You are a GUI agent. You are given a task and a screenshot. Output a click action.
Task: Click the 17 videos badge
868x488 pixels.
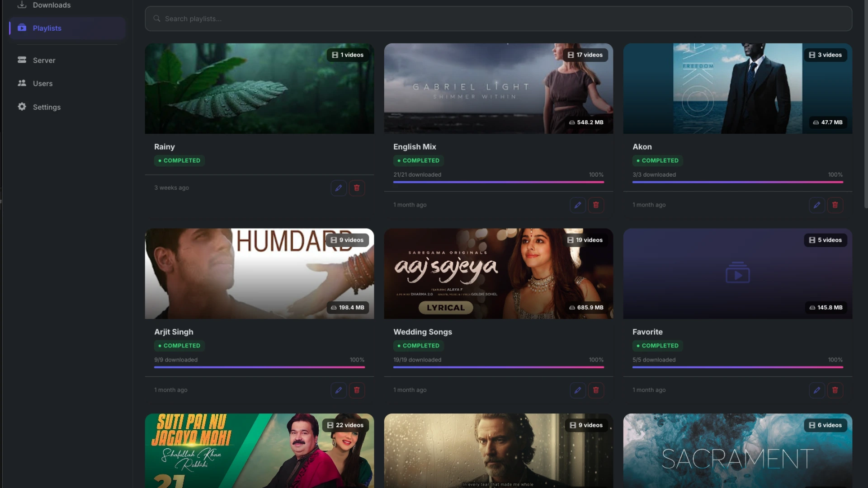[585, 55]
